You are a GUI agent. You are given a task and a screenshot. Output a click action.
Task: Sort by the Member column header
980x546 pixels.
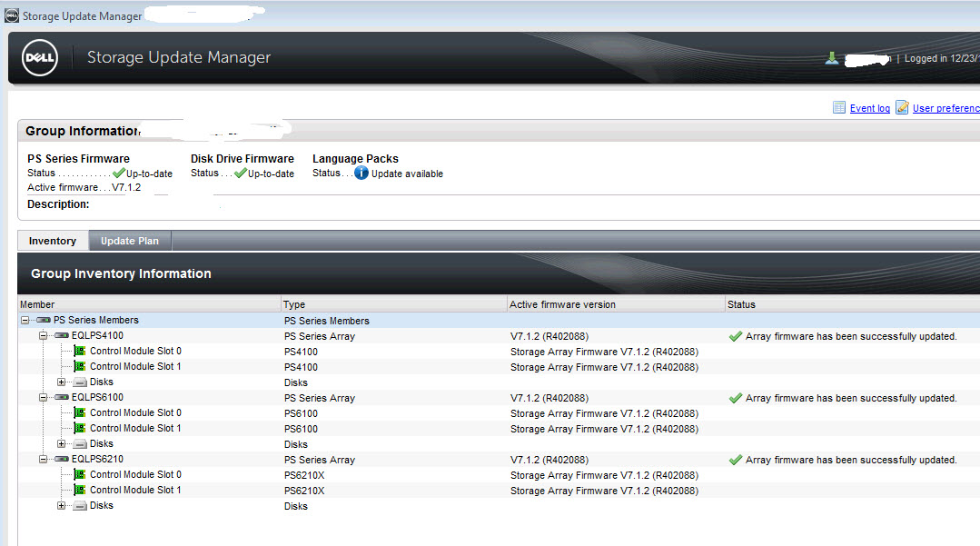[149, 304]
